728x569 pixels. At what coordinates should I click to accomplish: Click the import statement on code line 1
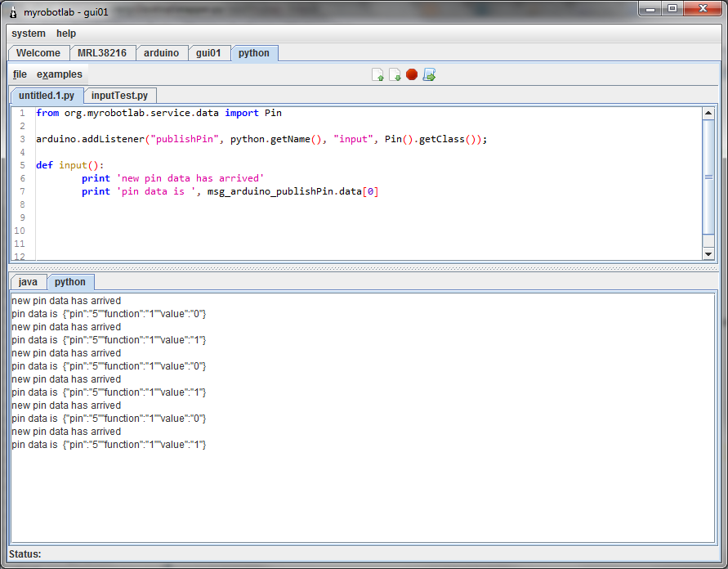pyautogui.click(x=159, y=113)
